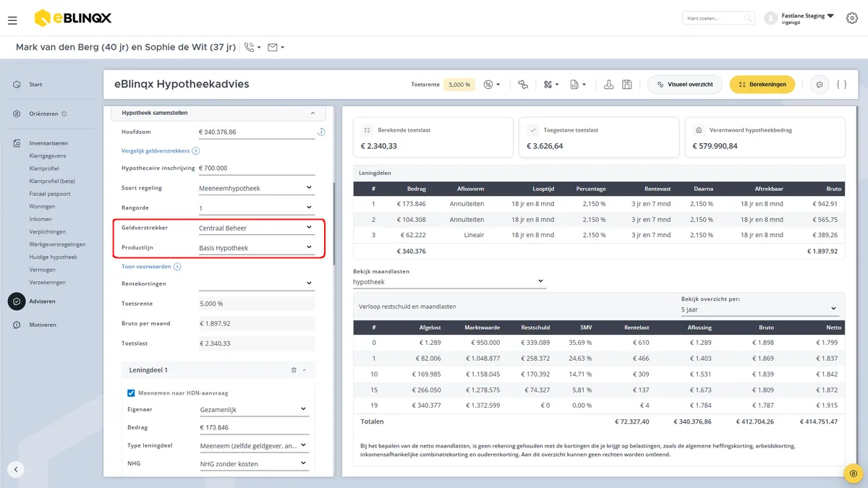The image size is (868, 488).
Task: Open the phone contact dropdown
Action: [252, 48]
